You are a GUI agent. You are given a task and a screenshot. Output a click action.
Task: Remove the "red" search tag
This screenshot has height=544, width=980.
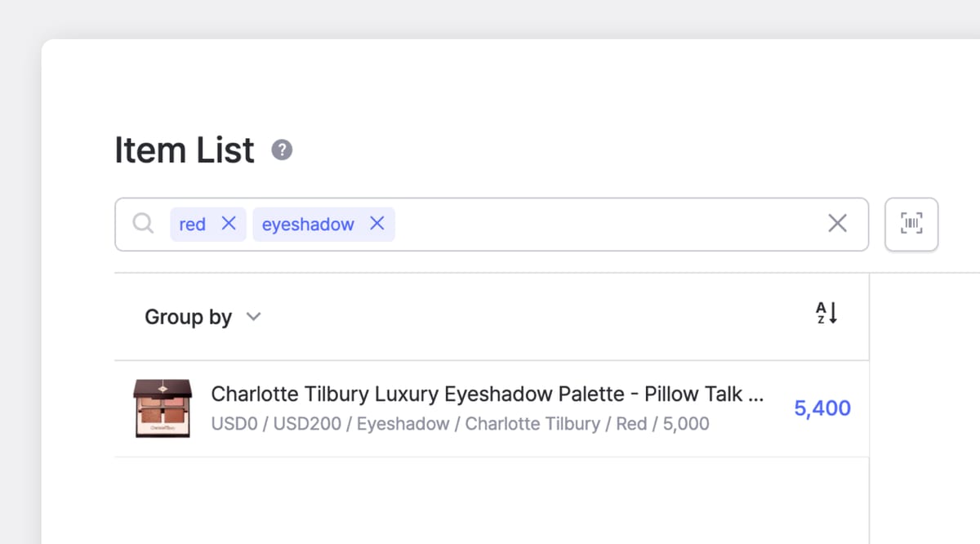[229, 224]
